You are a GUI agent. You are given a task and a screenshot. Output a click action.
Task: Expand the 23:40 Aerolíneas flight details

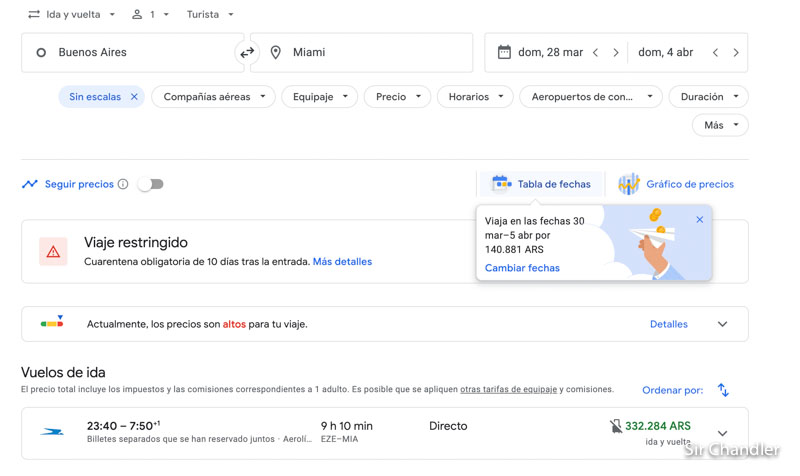coord(722,434)
